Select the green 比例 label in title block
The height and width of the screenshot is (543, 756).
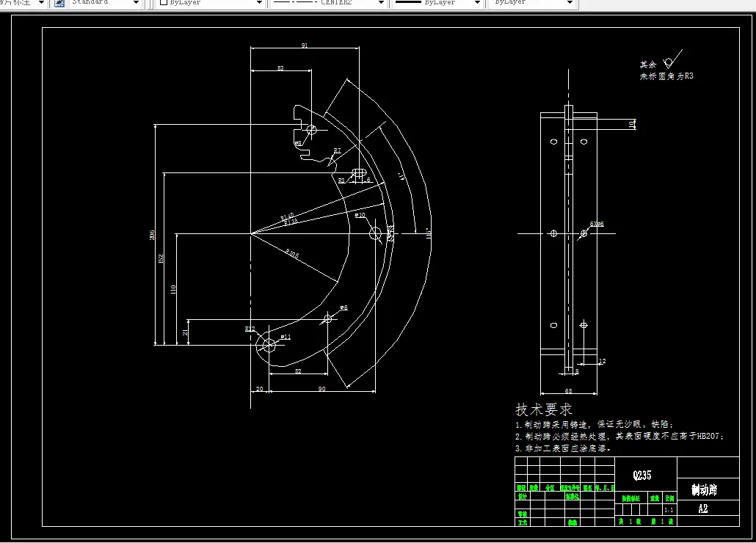click(x=669, y=498)
